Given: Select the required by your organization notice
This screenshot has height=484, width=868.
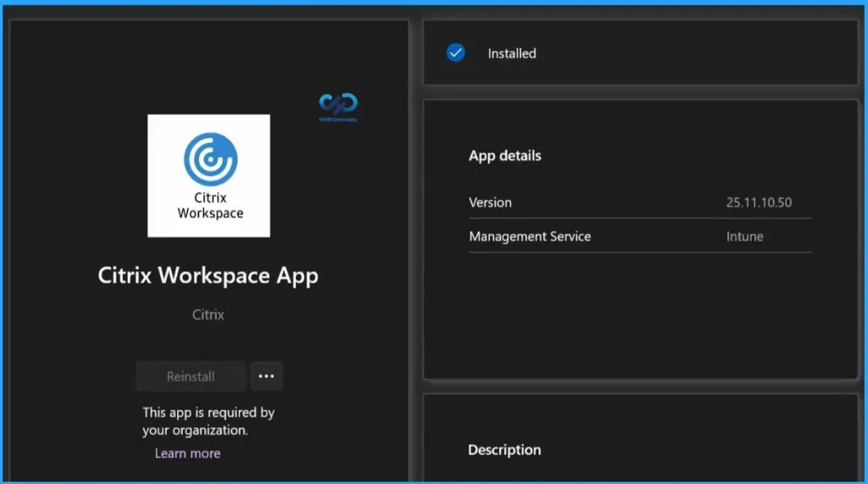Looking at the screenshot, I should tap(209, 421).
